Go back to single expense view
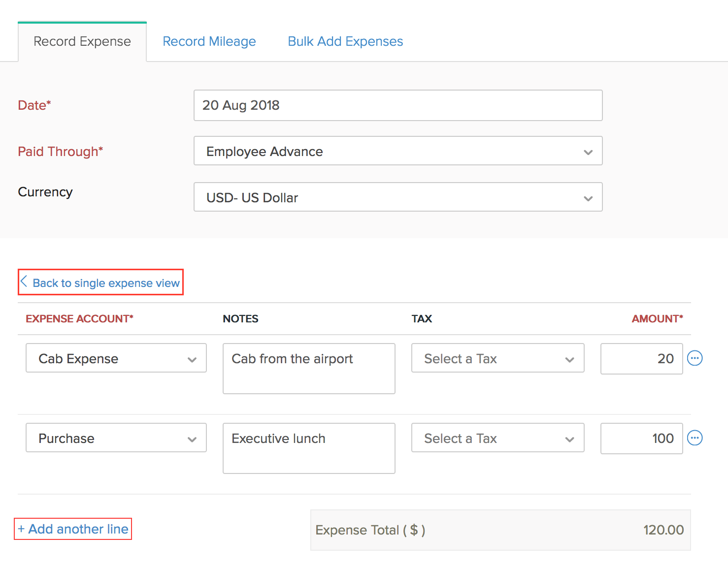Screen dimensions: 728x566 click(x=106, y=283)
